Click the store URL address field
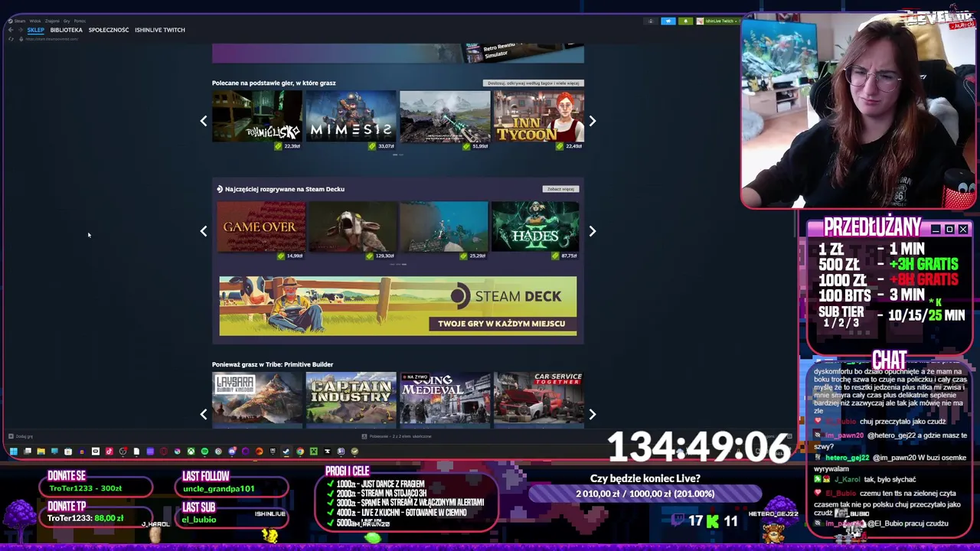This screenshot has height=551, width=980. 52,39
